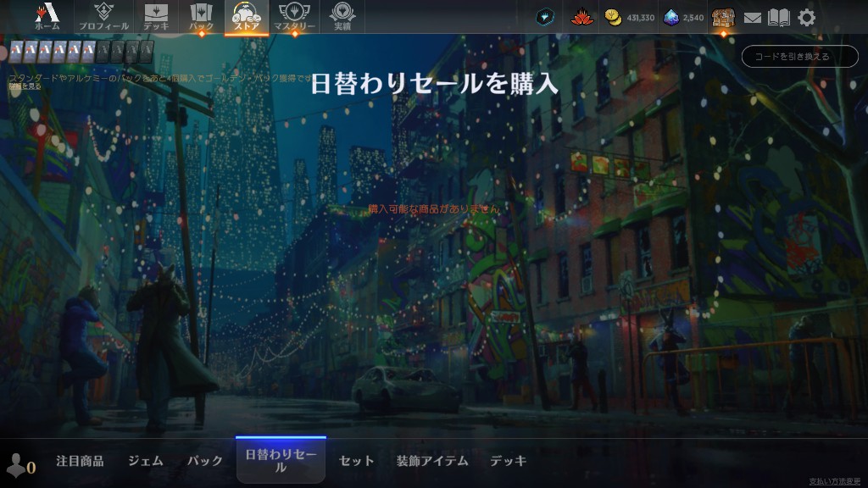Switch to the 注目商品 store tab
The height and width of the screenshot is (488, 868).
pos(80,461)
